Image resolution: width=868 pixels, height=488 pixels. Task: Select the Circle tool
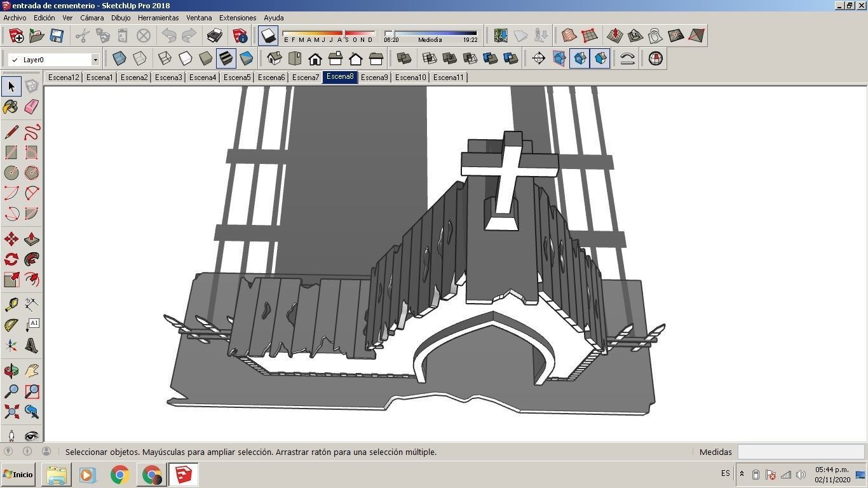[11, 173]
